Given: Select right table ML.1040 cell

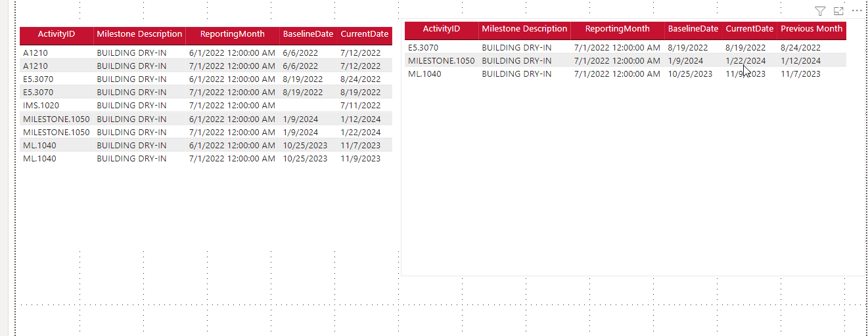Looking at the screenshot, I should pyautogui.click(x=424, y=73).
